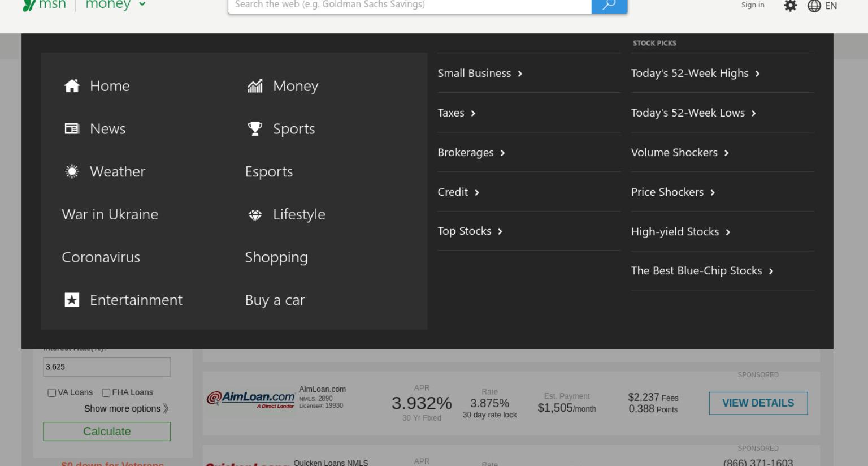
Task: Select Esports menu item
Action: coord(269,171)
